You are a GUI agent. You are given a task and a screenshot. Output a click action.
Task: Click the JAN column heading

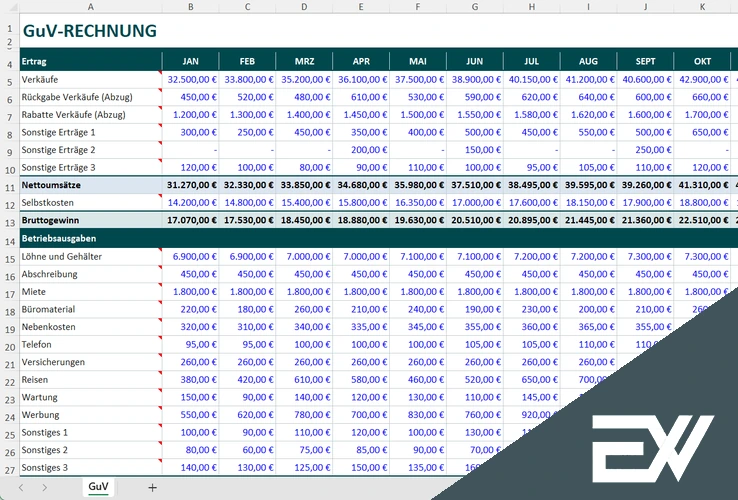[x=191, y=61]
